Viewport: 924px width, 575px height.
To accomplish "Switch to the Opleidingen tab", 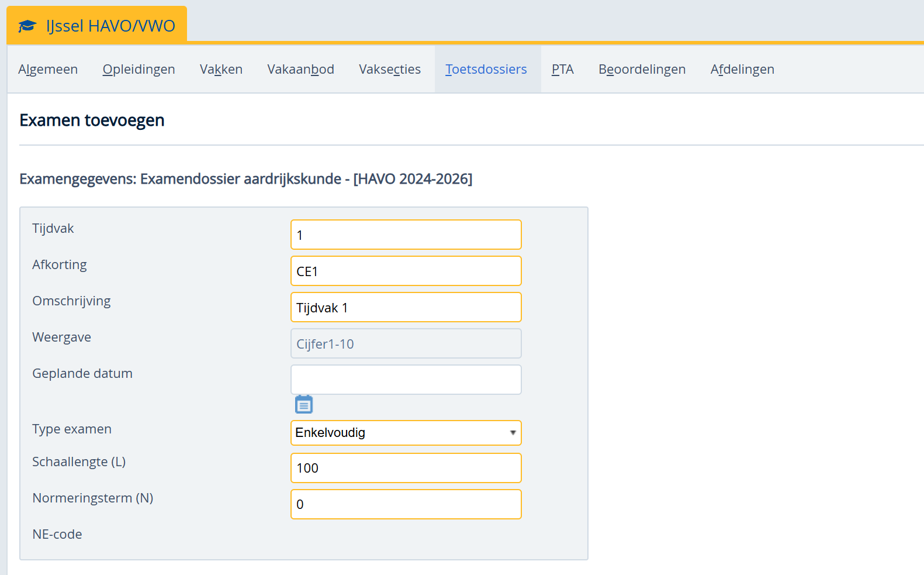I will pyautogui.click(x=139, y=70).
